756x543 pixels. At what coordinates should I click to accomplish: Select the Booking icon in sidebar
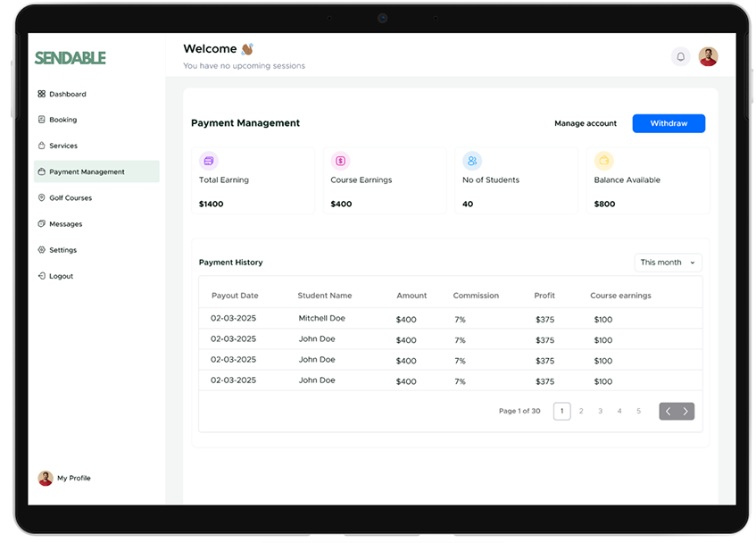tap(40, 120)
